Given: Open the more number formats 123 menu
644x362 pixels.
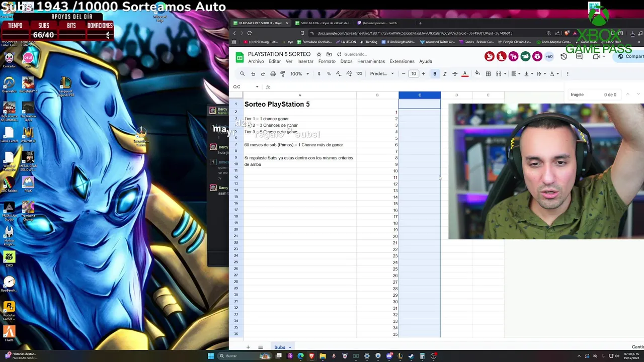Looking at the screenshot, I should click(x=359, y=74).
